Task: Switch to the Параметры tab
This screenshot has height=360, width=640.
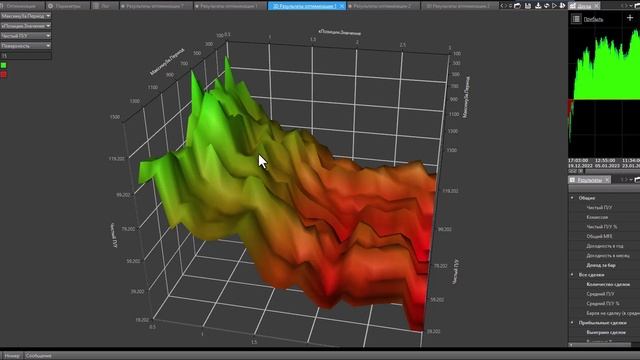Action: click(68, 6)
